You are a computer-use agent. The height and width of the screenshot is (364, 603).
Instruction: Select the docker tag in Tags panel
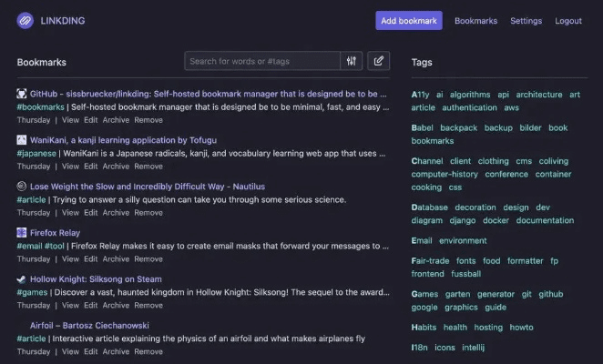tap(496, 220)
